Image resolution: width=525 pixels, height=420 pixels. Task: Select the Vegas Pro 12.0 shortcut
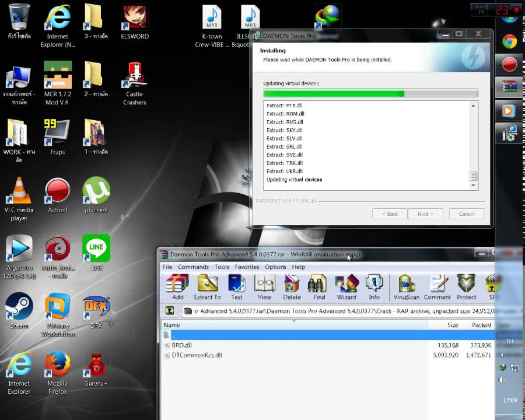click(19, 257)
